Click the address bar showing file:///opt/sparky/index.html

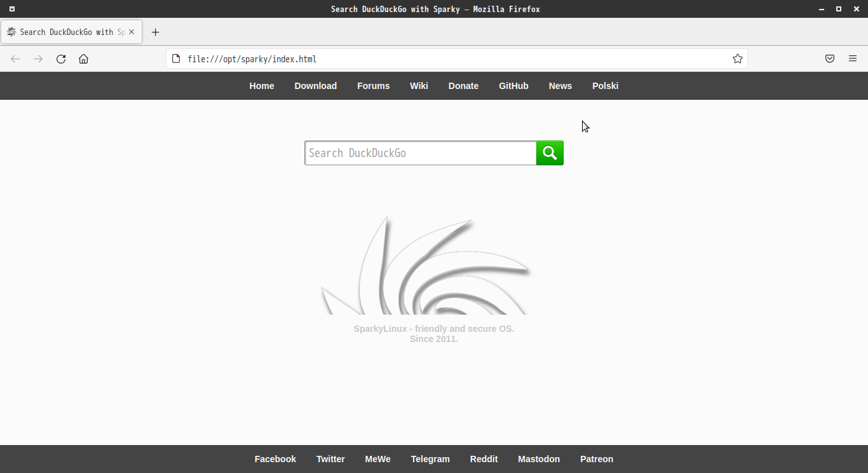point(457,59)
